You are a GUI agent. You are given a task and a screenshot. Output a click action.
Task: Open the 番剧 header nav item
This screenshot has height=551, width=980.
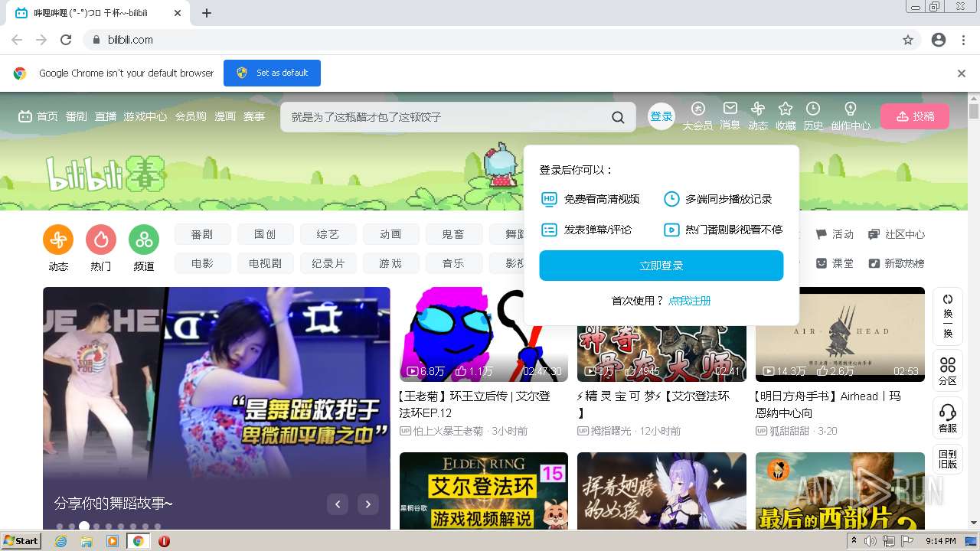[x=76, y=116]
